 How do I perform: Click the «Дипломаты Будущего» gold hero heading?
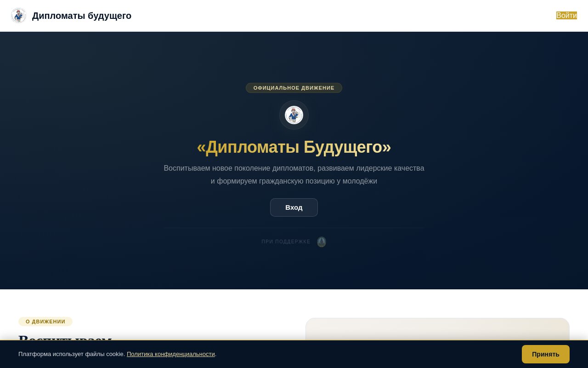pos(294,147)
